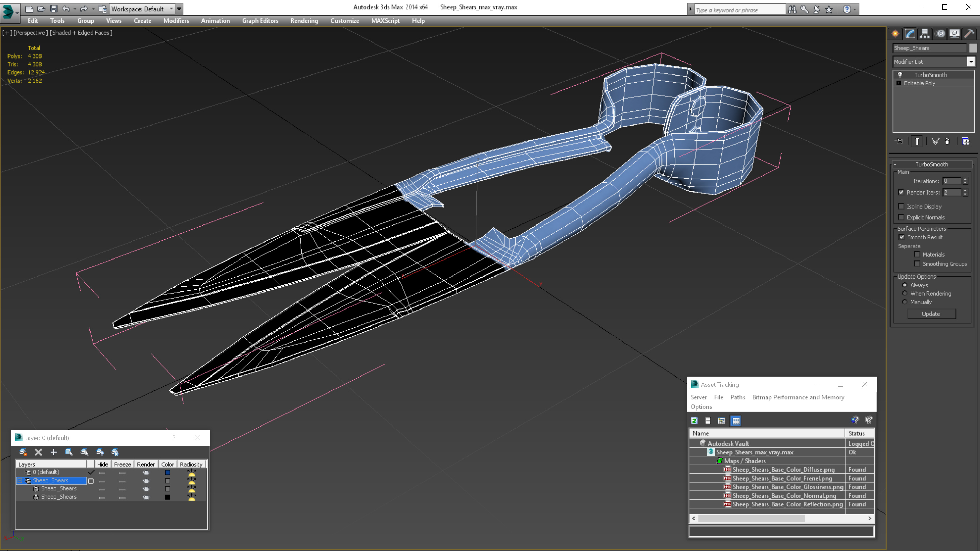Open the Modifiers menu
Screen dimensions: 980x551
(x=176, y=21)
